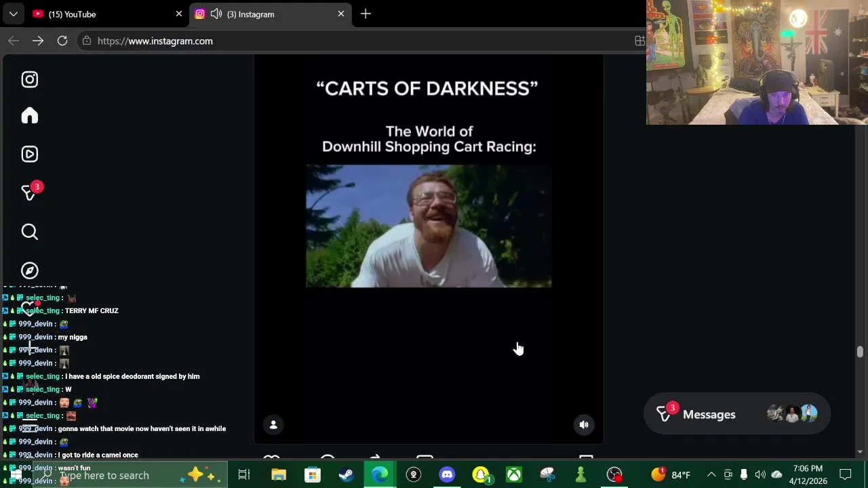Open the Instagram logo home link
Screen dimensions: 868x488
pos(29,79)
